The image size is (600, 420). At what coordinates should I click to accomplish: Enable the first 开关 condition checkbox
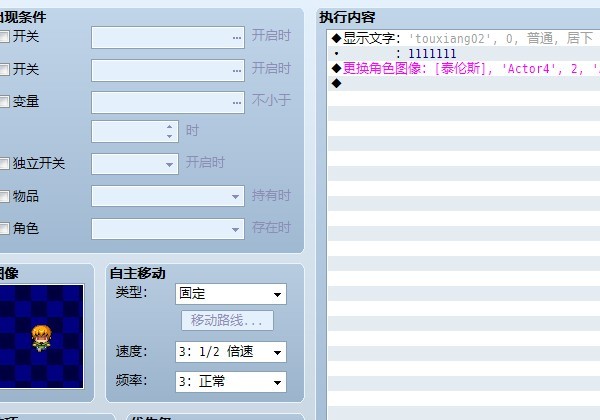tap(4, 37)
